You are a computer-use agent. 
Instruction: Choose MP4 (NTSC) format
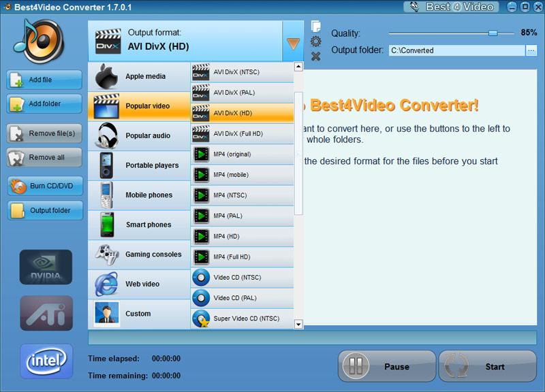(243, 195)
